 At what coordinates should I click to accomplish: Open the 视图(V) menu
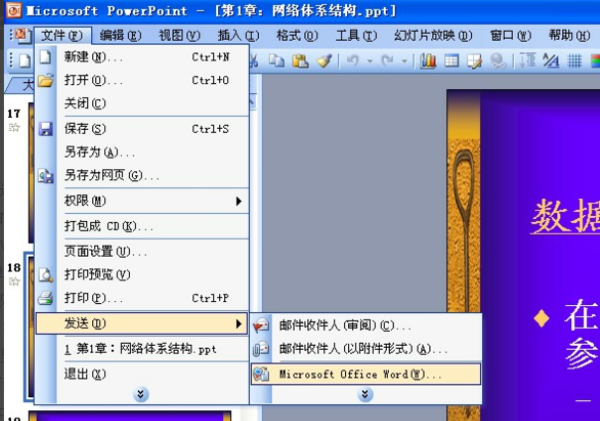click(179, 36)
